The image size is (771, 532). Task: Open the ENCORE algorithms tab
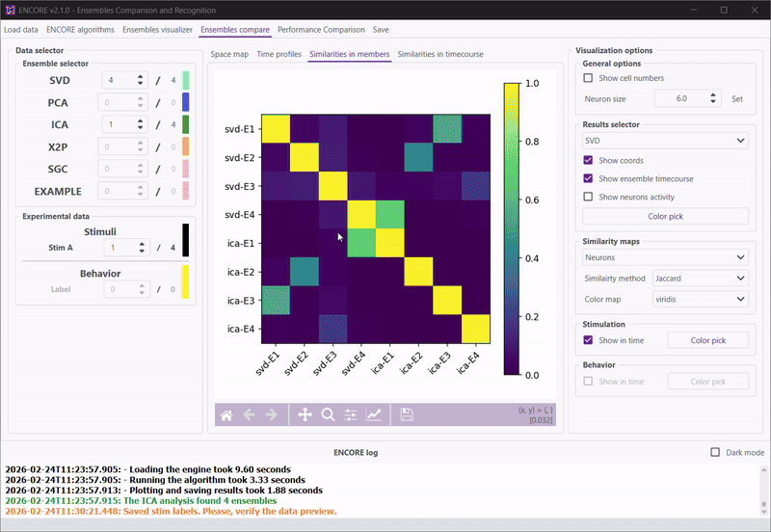coord(80,30)
